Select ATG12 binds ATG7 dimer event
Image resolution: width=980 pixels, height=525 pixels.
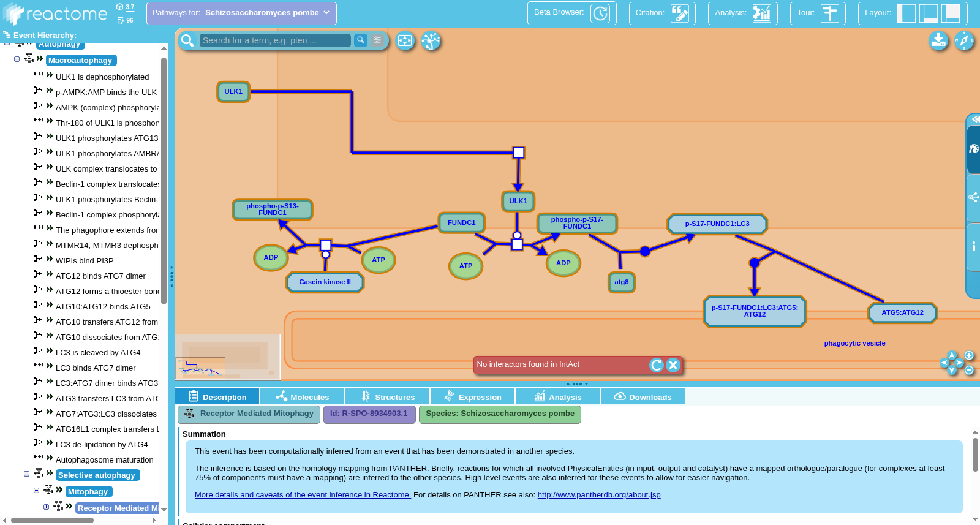(x=100, y=276)
